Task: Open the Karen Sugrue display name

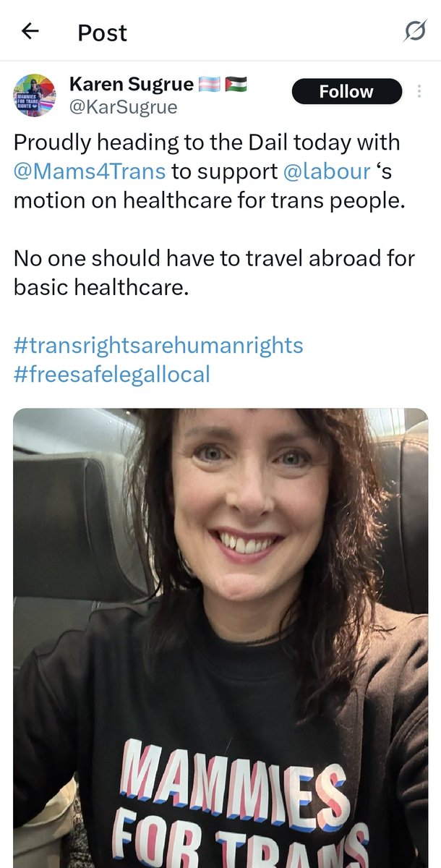Action: click(x=131, y=85)
